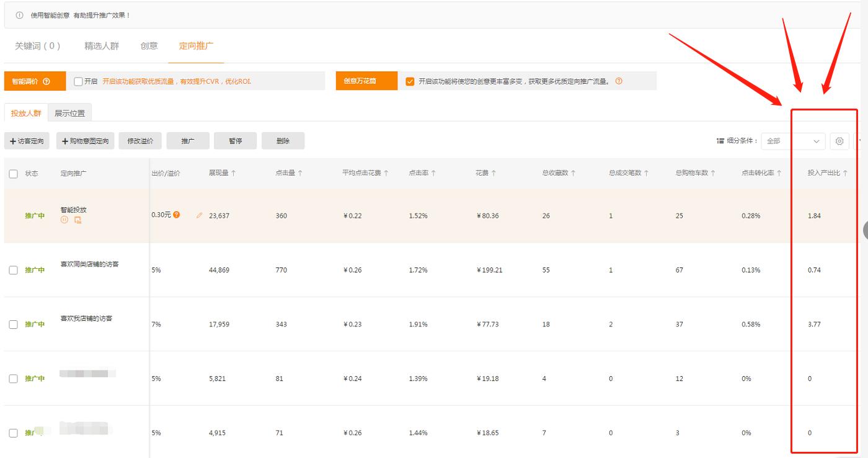Viewport: 868px width, 458px height.
Task: Click the ¥80.36 spend value
Action: click(487, 216)
